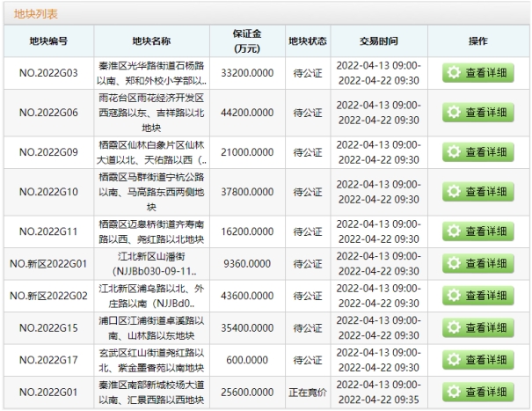The height and width of the screenshot is (411, 532).
Task: Click deposit value 37800.0000
Action: (x=247, y=192)
